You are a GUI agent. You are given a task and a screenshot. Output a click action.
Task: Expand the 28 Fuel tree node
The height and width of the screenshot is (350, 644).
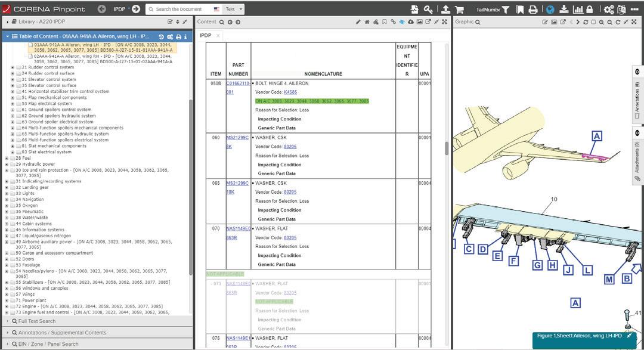pos(7,158)
